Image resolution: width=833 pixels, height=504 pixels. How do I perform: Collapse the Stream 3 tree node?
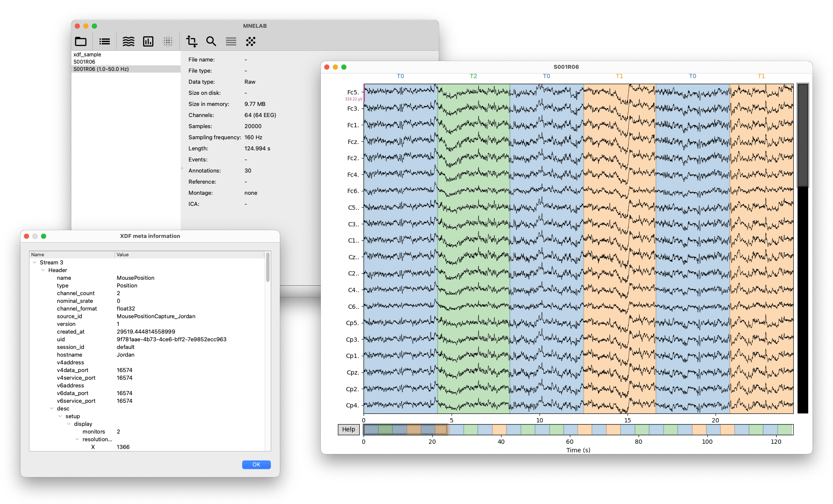(35, 263)
